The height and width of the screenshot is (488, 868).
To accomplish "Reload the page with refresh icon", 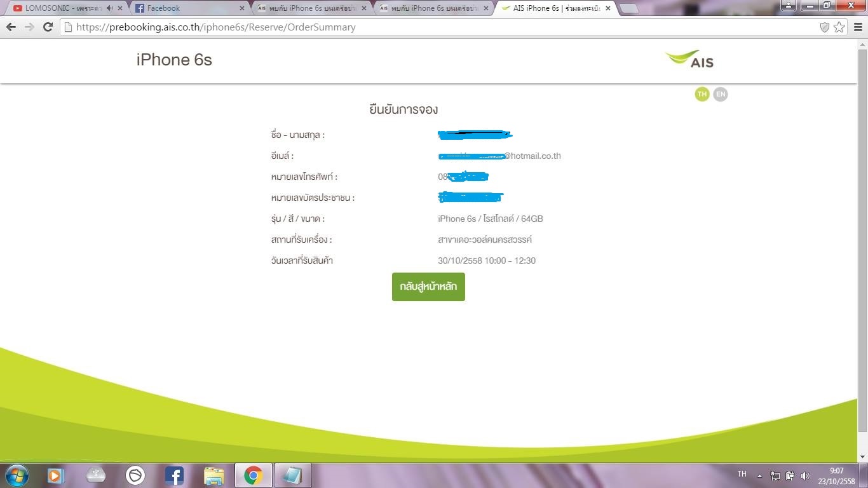I will [48, 27].
